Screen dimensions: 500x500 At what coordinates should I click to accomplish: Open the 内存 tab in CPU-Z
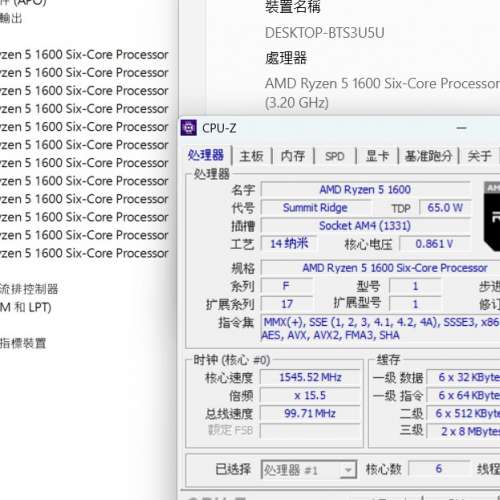pyautogui.click(x=293, y=156)
